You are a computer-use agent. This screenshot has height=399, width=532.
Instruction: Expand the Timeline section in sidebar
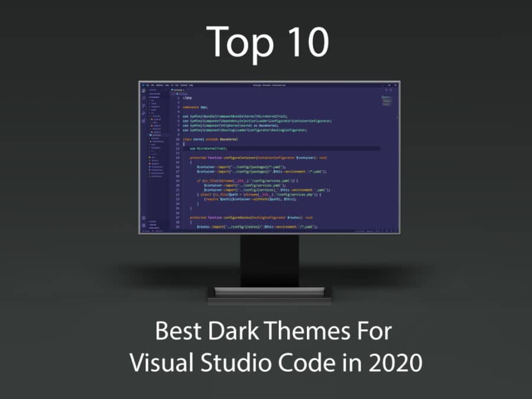[153, 225]
